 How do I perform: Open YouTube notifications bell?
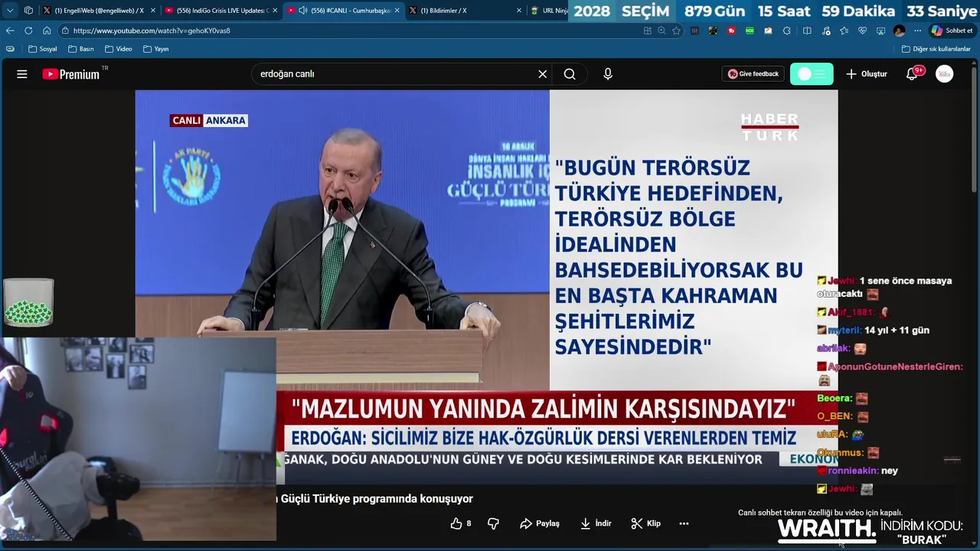coord(912,74)
